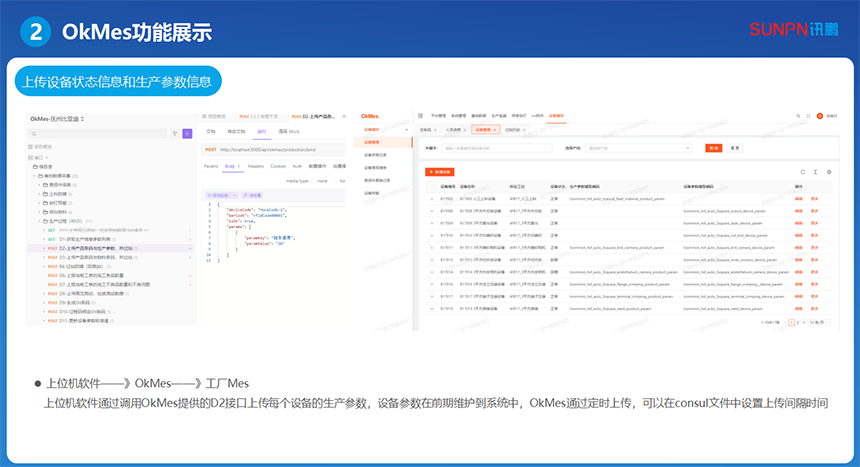
Task: Click the filter funnel icon beside search
Action: 175,133
